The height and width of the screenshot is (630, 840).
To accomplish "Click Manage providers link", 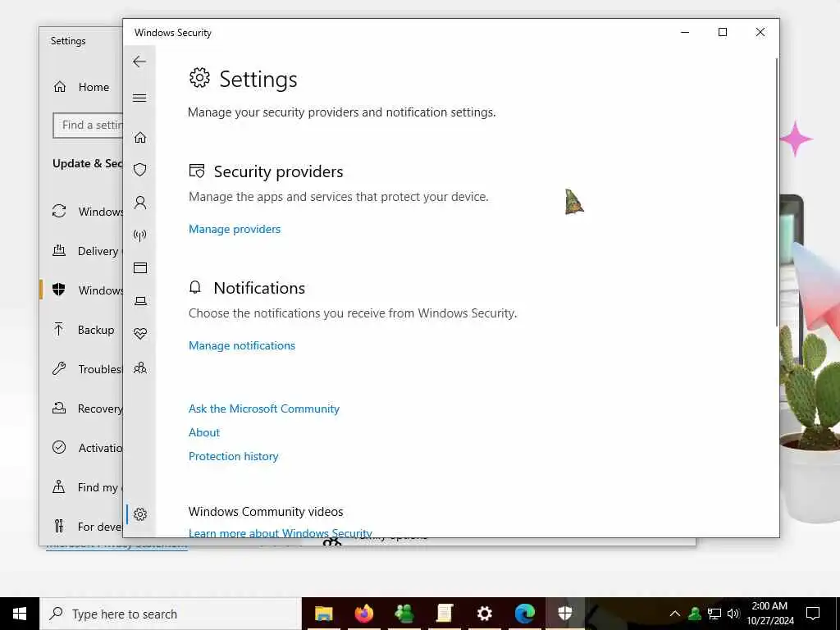I will pyautogui.click(x=235, y=230).
